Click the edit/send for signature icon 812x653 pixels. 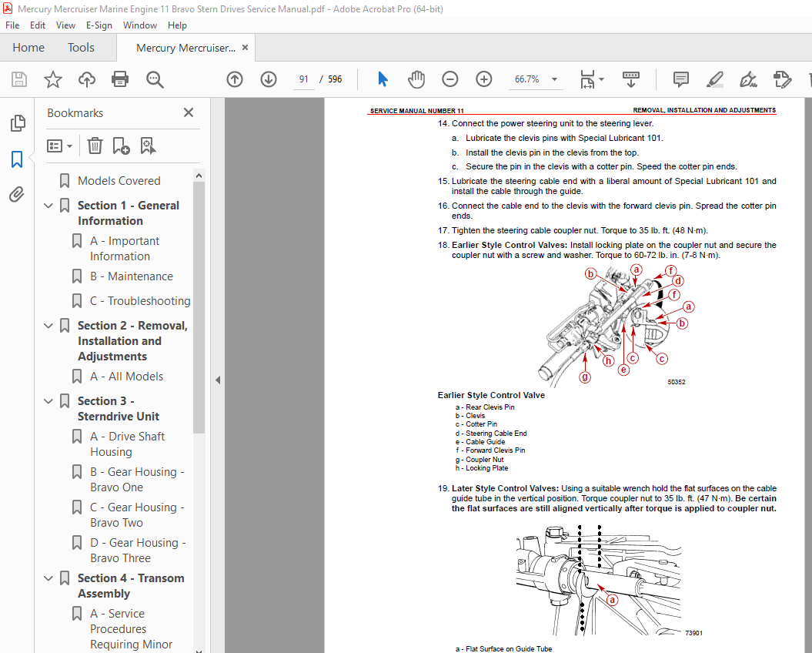tap(782, 79)
